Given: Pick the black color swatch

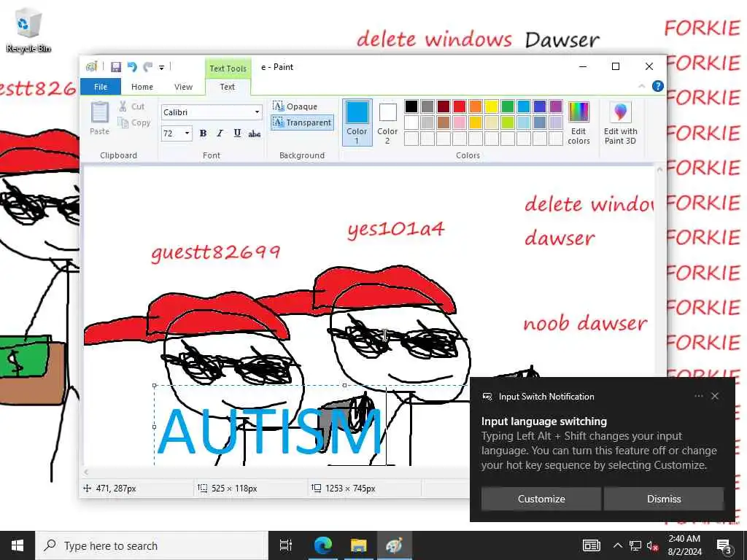Looking at the screenshot, I should click(411, 106).
